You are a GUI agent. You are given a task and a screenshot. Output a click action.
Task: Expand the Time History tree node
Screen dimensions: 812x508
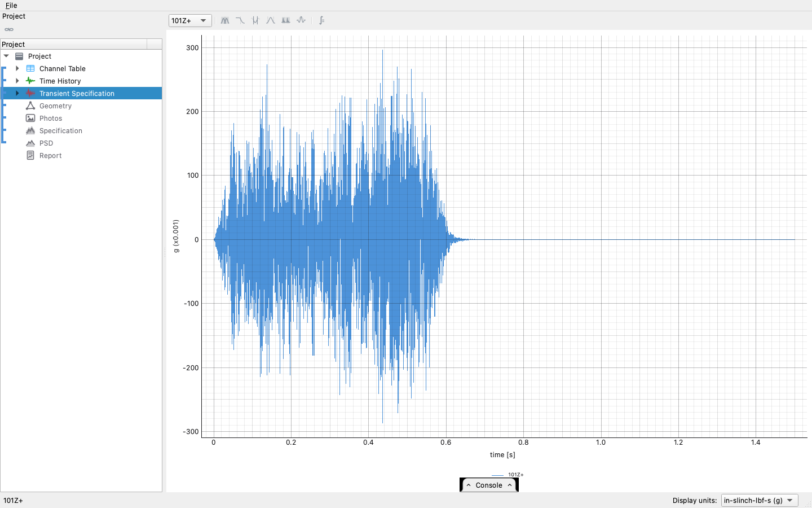coord(17,81)
